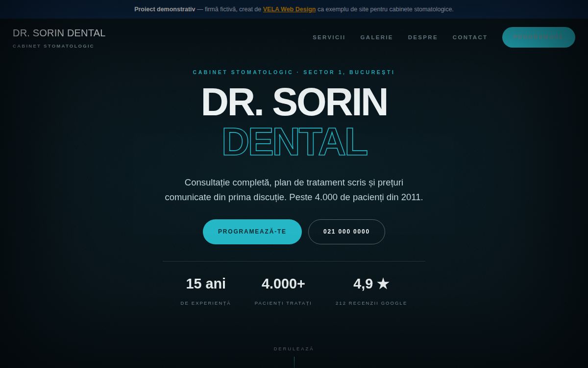Open the Despre navigation link
Screen dimensions: 588x368
pyautogui.click(x=422, y=37)
